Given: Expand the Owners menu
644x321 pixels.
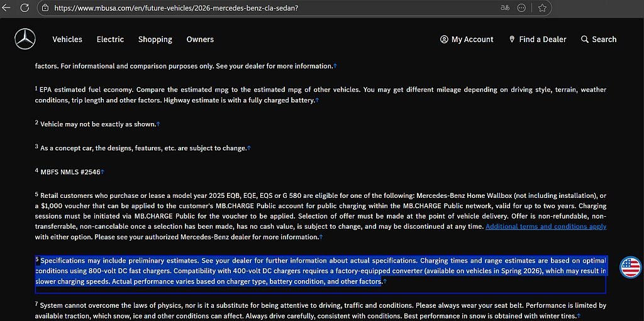Looking at the screenshot, I should coord(200,40).
